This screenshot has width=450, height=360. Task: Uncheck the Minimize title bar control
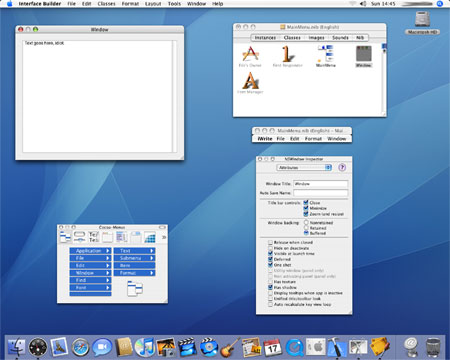[306, 208]
